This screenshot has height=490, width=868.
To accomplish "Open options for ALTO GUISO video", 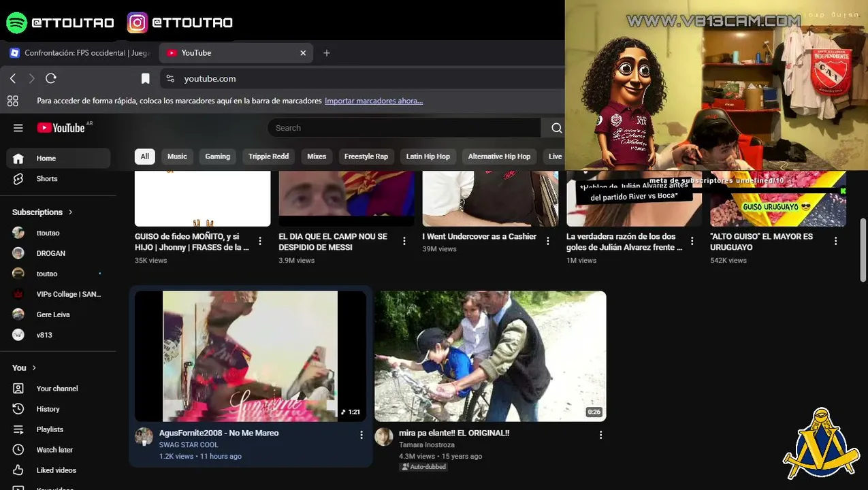I will [836, 241].
